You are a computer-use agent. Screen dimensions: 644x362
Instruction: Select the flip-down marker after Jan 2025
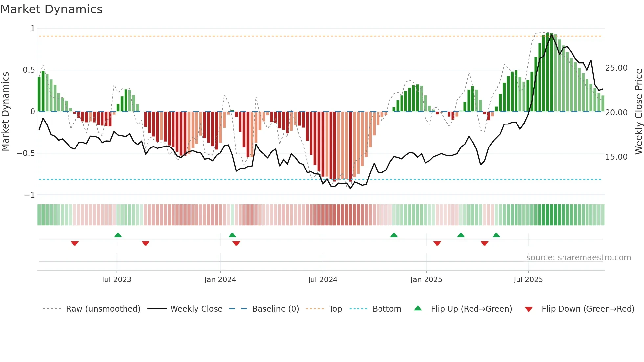pyautogui.click(x=437, y=243)
